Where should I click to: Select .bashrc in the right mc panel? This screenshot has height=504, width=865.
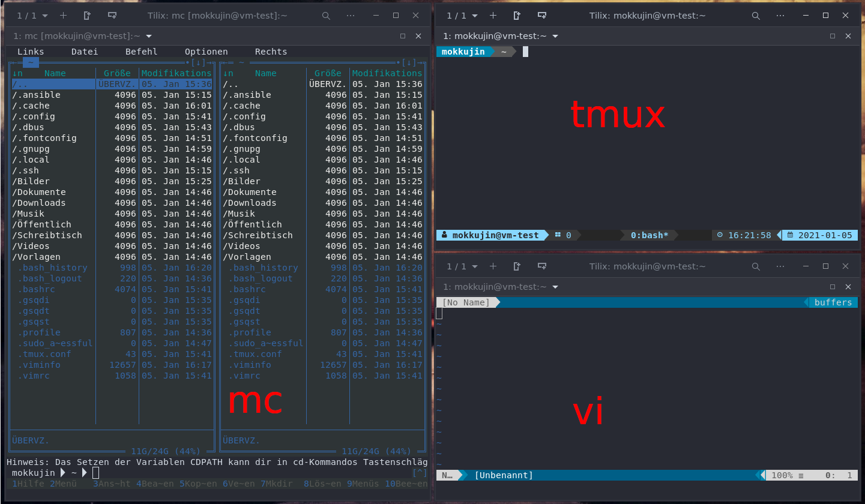click(x=323, y=289)
